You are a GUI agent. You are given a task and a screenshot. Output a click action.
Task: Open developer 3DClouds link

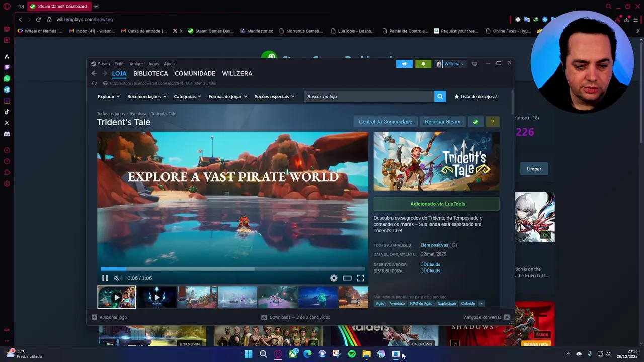tap(431, 264)
